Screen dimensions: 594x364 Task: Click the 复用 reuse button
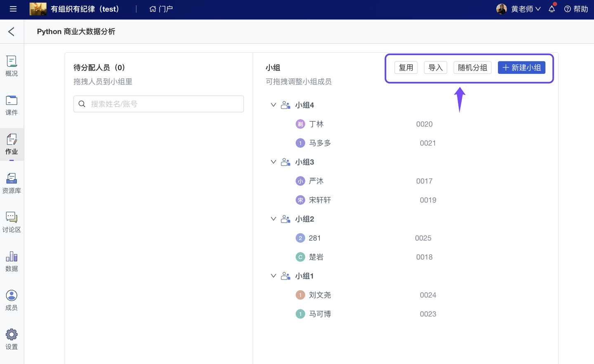coord(406,68)
